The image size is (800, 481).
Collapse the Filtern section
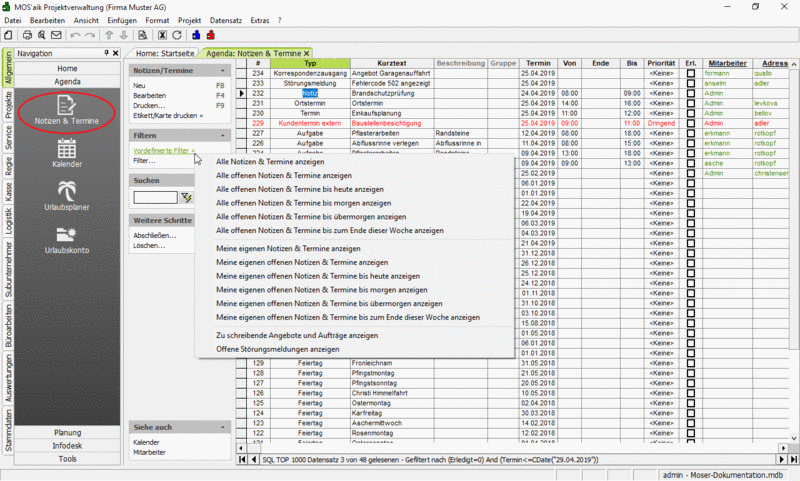click(222, 136)
